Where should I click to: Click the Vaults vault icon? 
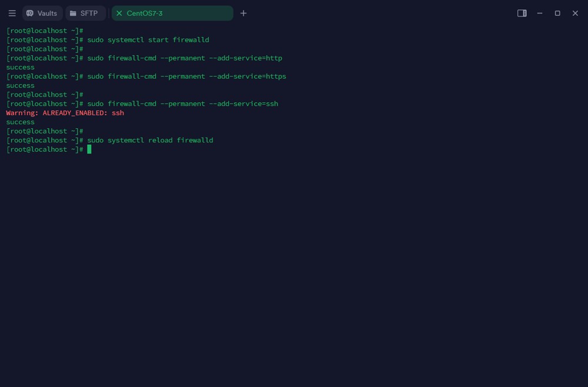click(30, 13)
